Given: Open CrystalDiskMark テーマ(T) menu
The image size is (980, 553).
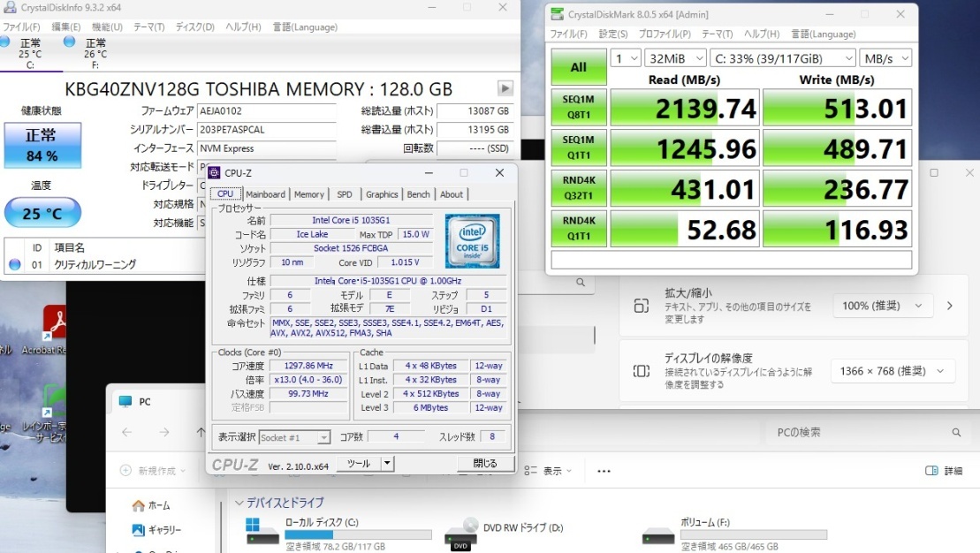Looking at the screenshot, I should point(717,34).
